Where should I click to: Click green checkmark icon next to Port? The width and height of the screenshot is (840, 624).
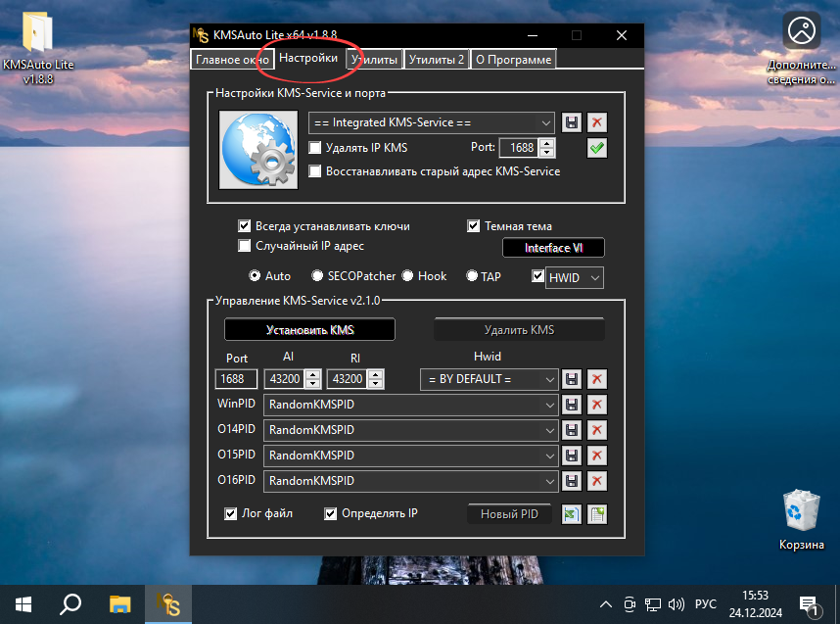[x=597, y=148]
